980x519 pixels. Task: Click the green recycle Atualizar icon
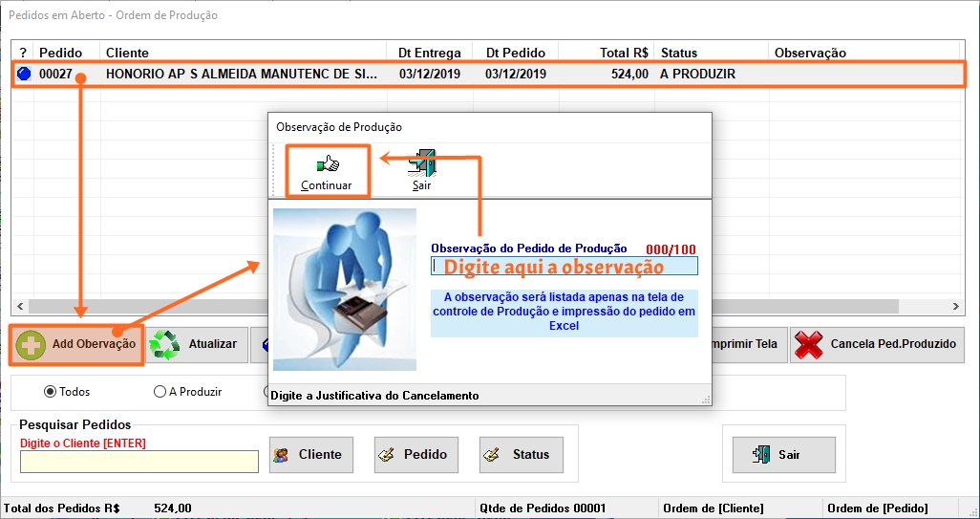click(x=164, y=344)
